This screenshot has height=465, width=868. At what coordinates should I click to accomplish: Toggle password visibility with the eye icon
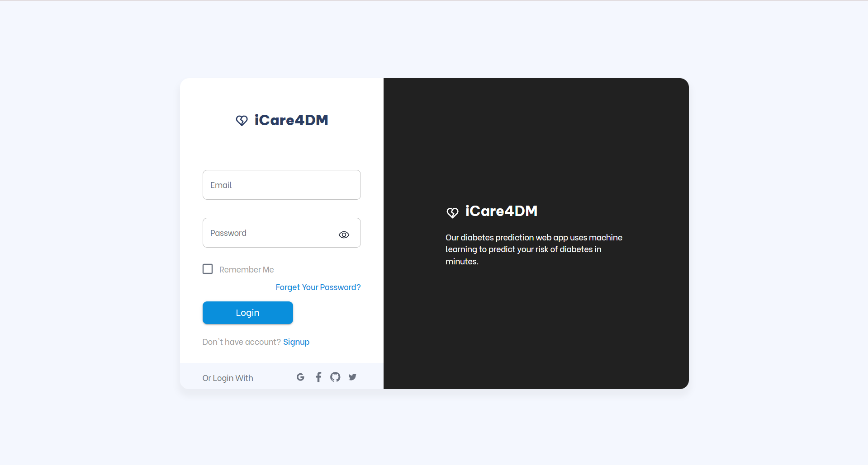coord(344,235)
